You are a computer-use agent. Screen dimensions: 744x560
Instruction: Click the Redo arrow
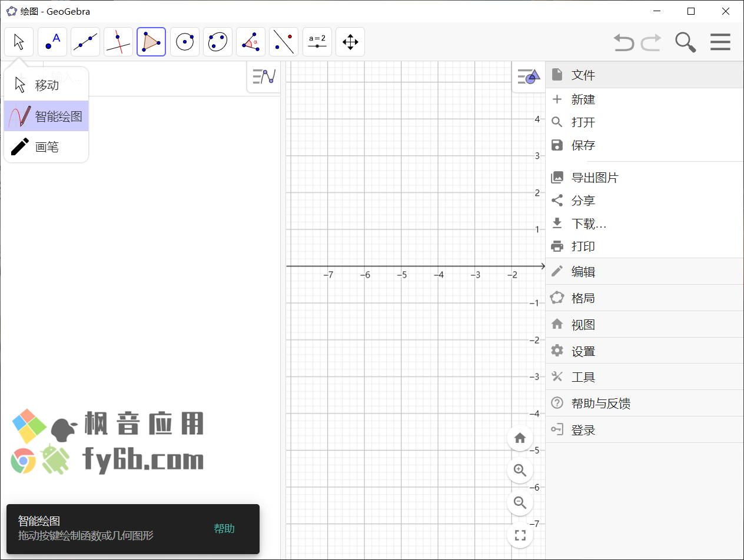pos(651,42)
